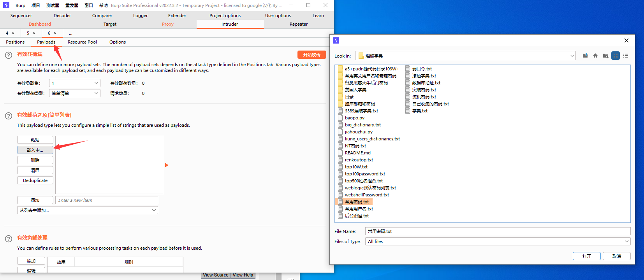Select 常用用户名.txt in file list
This screenshot has width=644, height=280.
(355, 209)
